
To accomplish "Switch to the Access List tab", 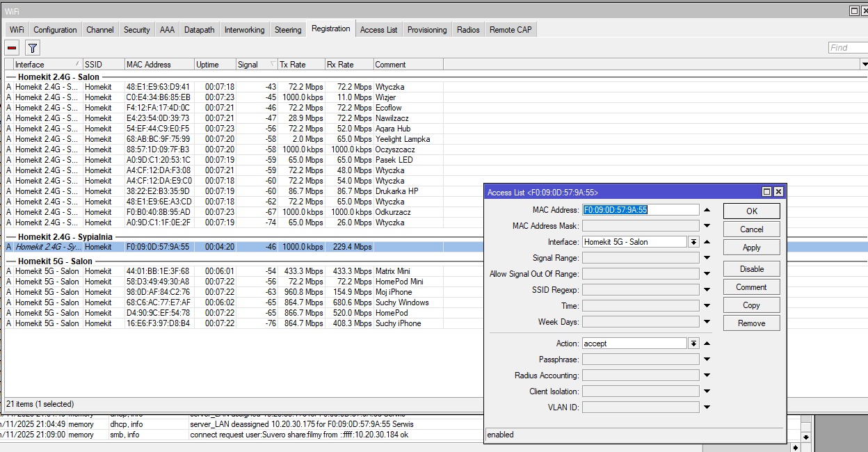I will coord(378,30).
